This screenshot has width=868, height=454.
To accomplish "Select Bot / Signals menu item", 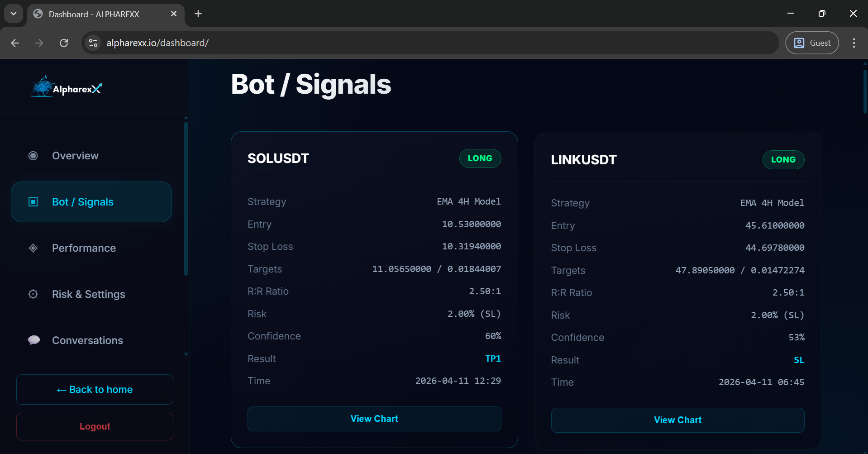I will point(91,202).
